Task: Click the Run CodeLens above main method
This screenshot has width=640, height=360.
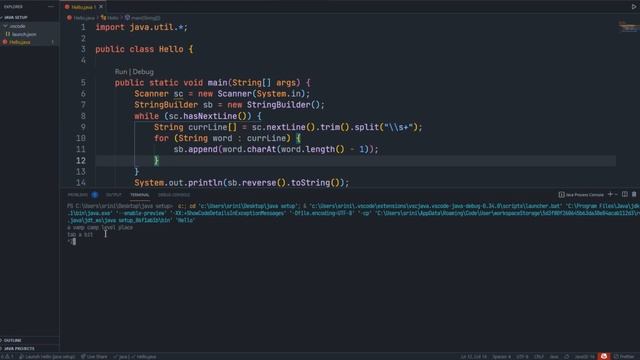Action: (x=121, y=72)
